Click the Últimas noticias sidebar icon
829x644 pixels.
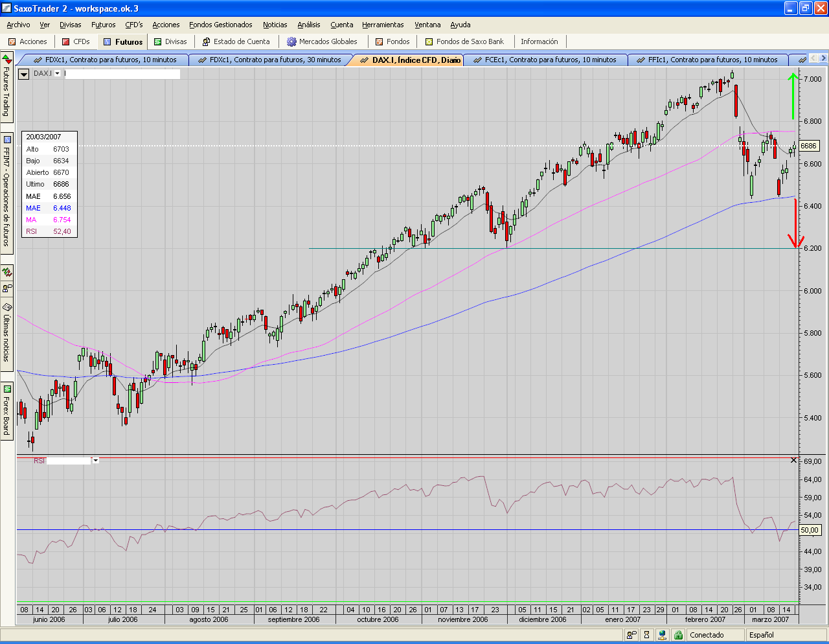point(6,306)
